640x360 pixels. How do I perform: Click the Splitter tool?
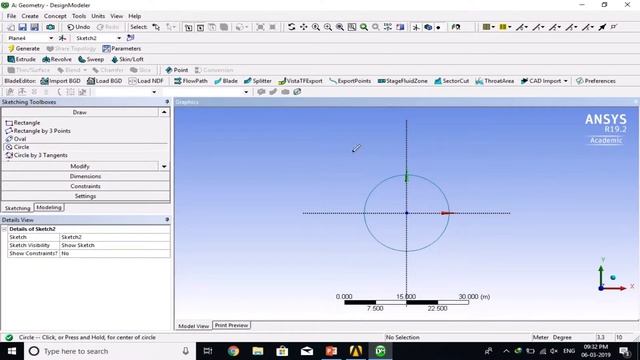pyautogui.click(x=258, y=81)
